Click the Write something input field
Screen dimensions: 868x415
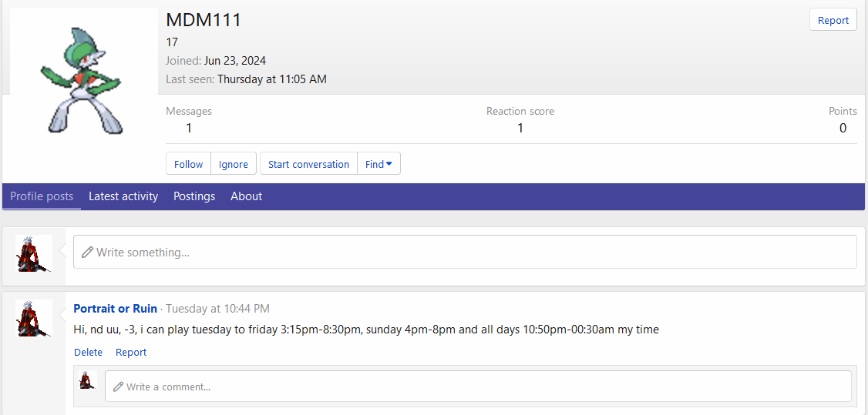coord(465,252)
